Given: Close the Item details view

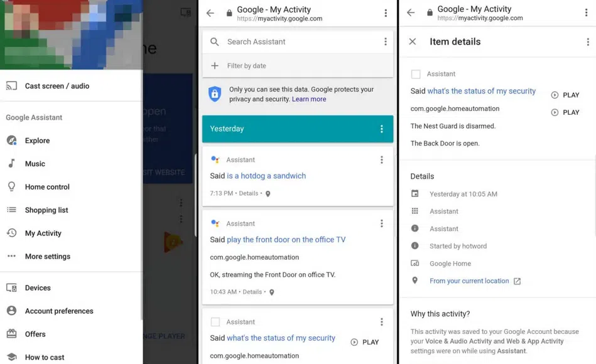Looking at the screenshot, I should [413, 41].
